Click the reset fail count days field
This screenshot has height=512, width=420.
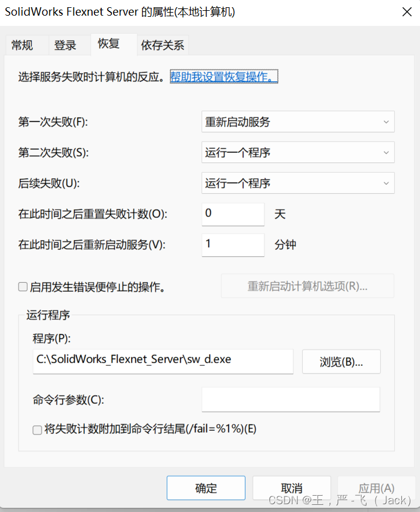coord(233,214)
